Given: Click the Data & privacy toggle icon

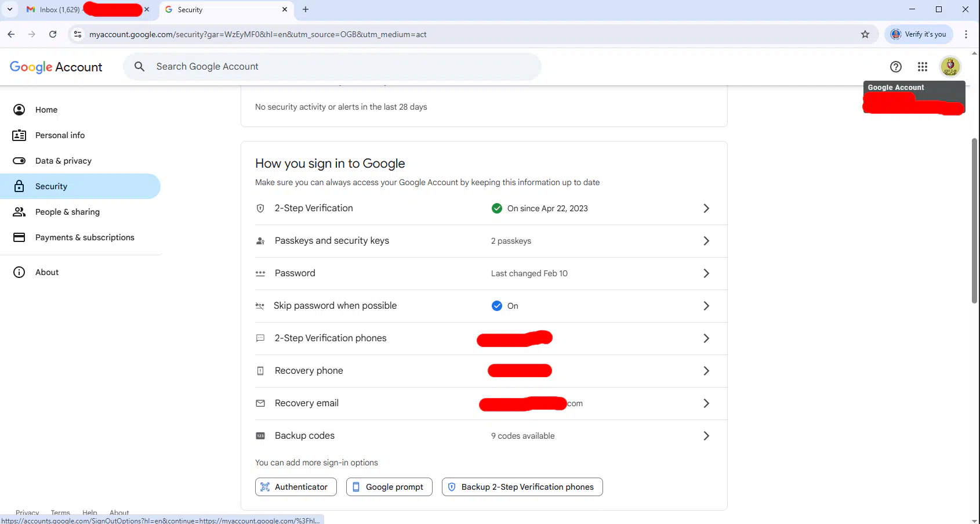Looking at the screenshot, I should [19, 161].
